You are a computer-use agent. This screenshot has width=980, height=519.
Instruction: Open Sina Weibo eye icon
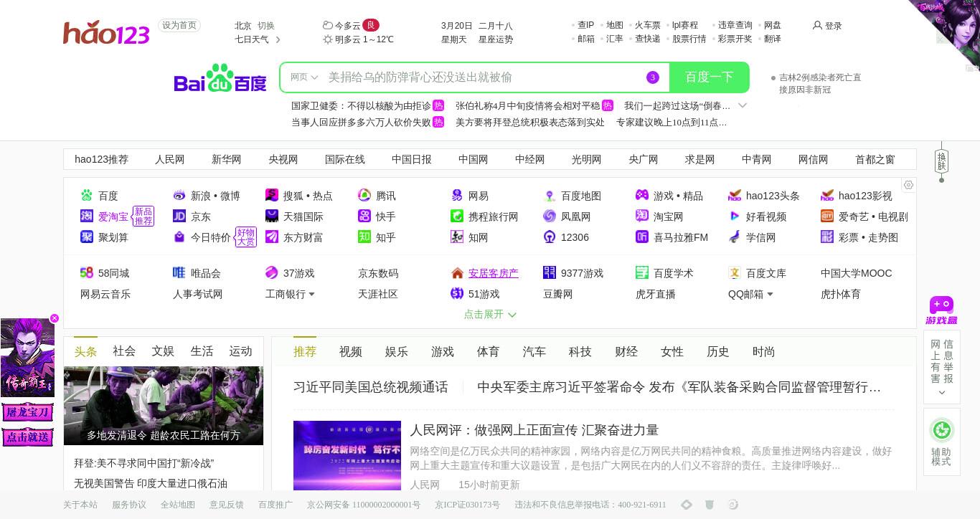coord(179,196)
